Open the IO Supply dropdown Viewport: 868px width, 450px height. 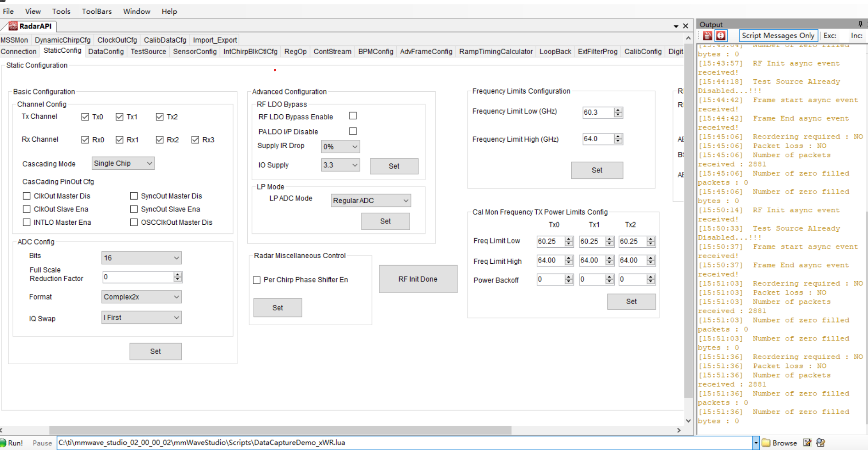coord(340,165)
